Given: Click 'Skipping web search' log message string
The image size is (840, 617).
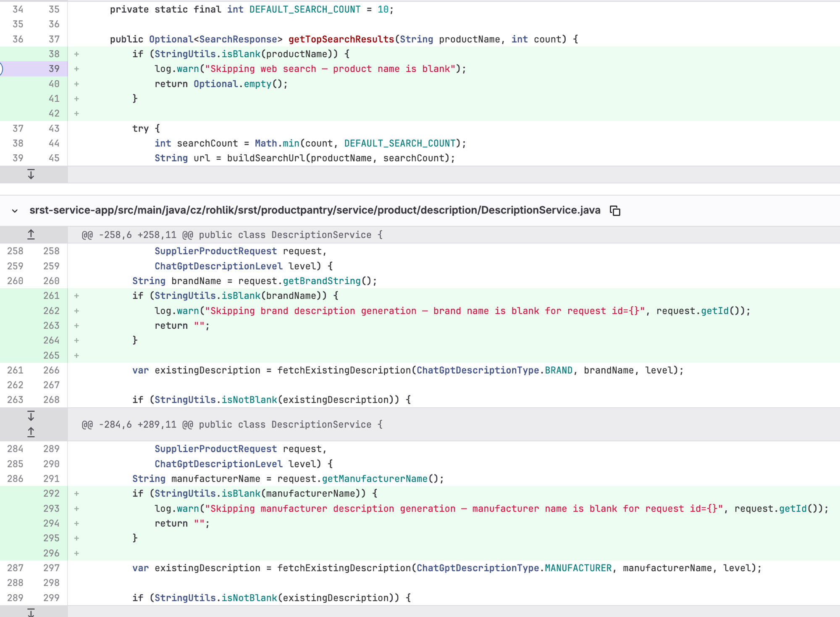Looking at the screenshot, I should (x=330, y=69).
